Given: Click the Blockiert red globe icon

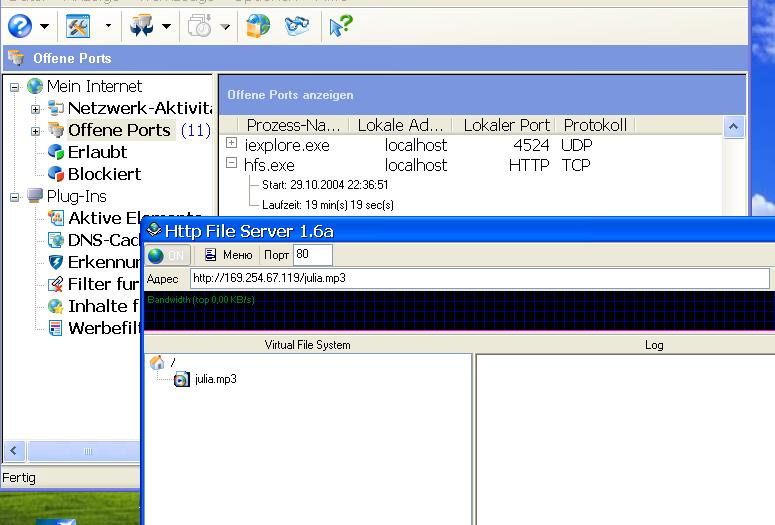Looking at the screenshot, I should [56, 174].
